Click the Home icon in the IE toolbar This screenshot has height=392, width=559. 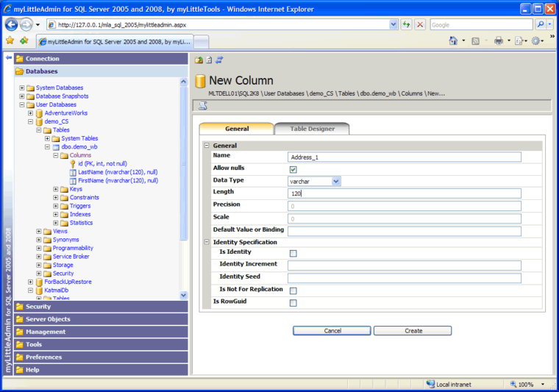453,40
